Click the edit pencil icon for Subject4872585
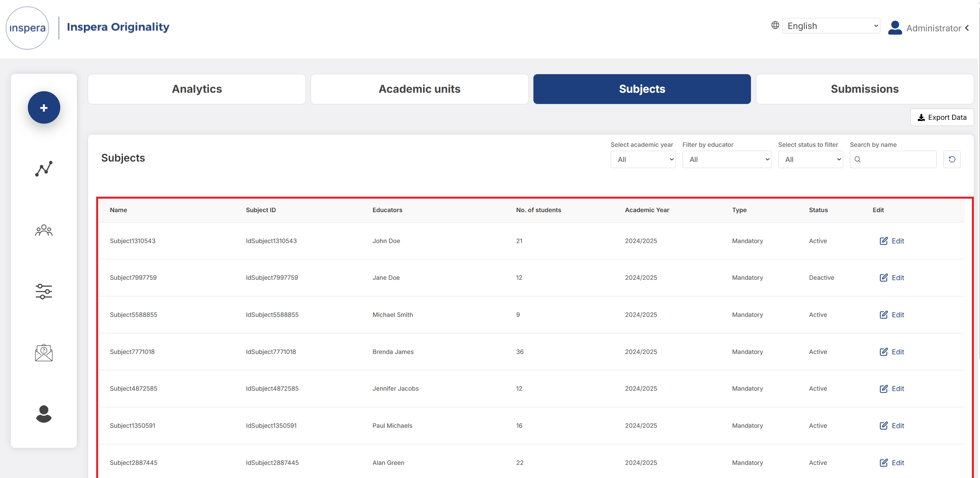Image resolution: width=980 pixels, height=478 pixels. [883, 388]
